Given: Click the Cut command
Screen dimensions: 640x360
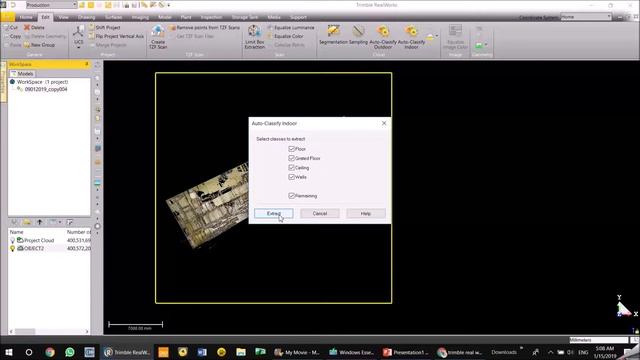Looking at the screenshot, I should (x=11, y=27).
